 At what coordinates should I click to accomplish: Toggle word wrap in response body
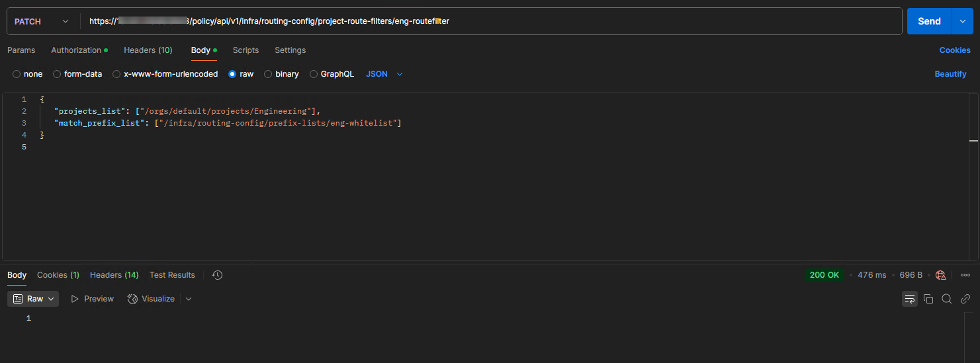coord(910,299)
